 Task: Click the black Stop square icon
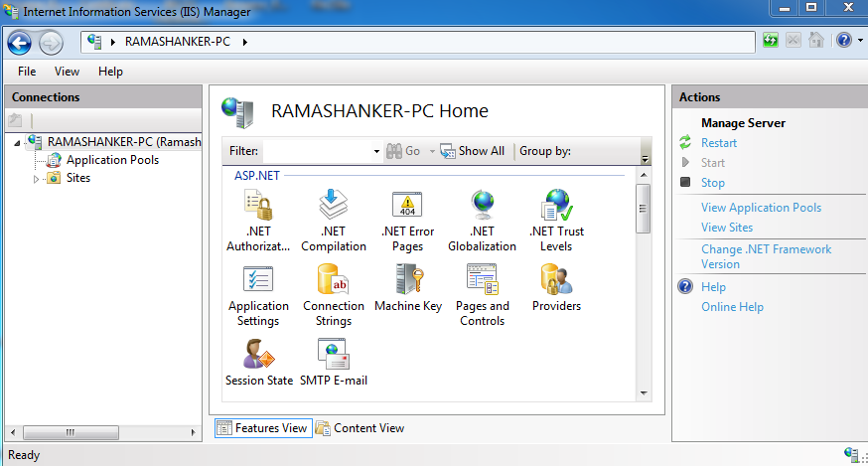click(685, 182)
